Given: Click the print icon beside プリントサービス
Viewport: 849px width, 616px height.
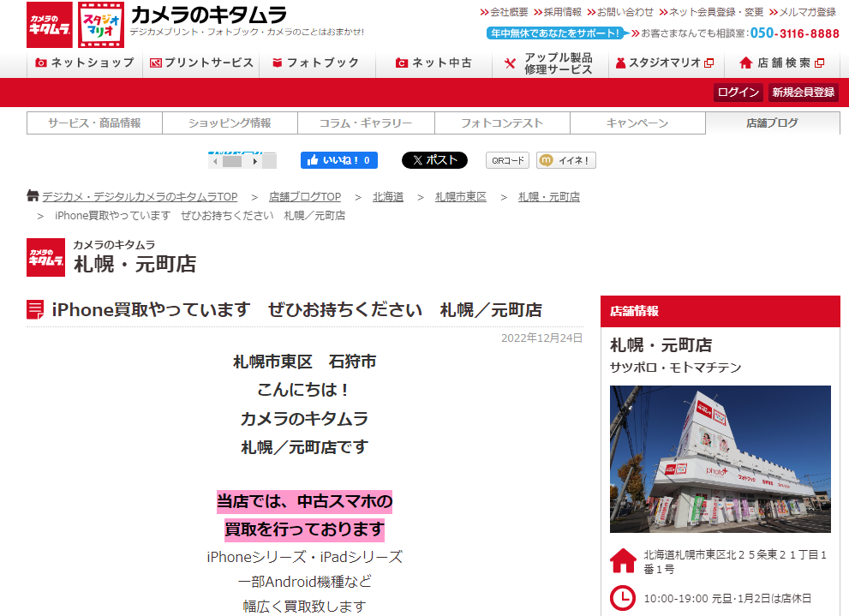Looking at the screenshot, I should [155, 63].
